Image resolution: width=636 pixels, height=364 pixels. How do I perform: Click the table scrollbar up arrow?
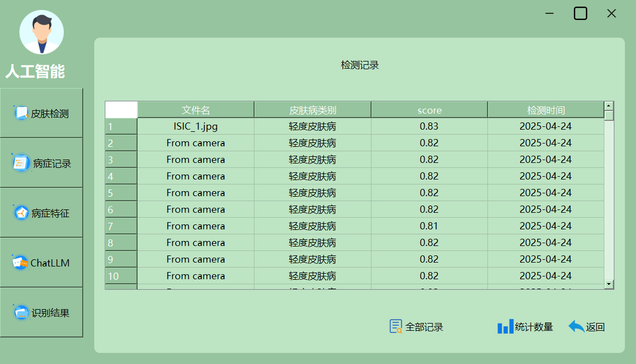(609, 106)
